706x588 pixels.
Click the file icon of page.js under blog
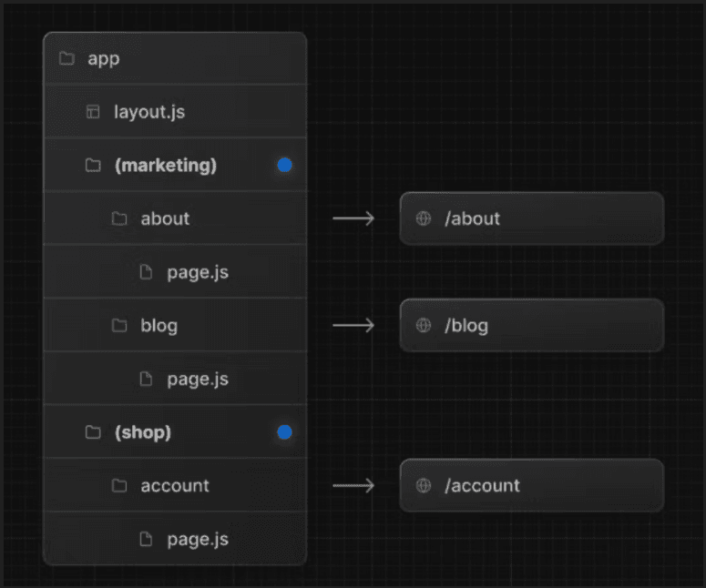(146, 379)
